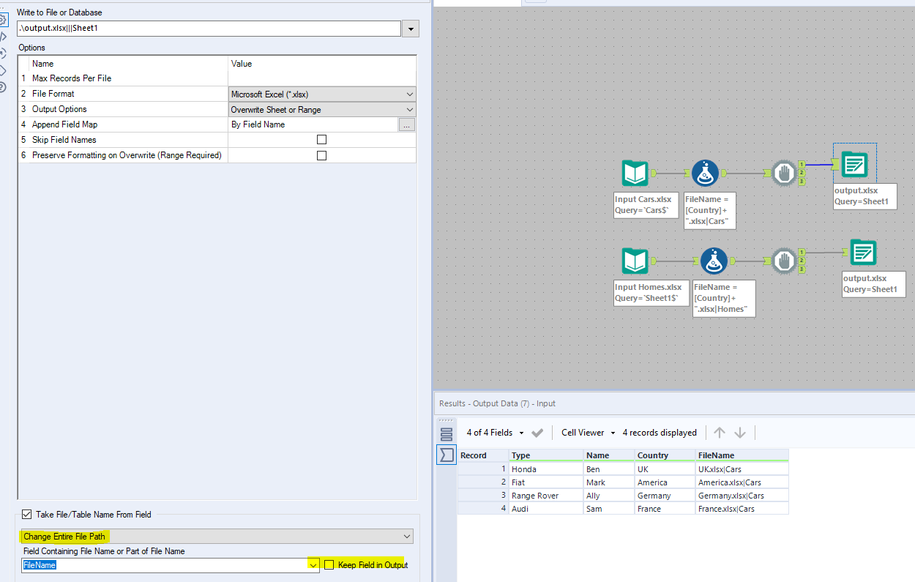Open the Cell Viewer dropdown
The width and height of the screenshot is (915, 582).
(x=613, y=433)
